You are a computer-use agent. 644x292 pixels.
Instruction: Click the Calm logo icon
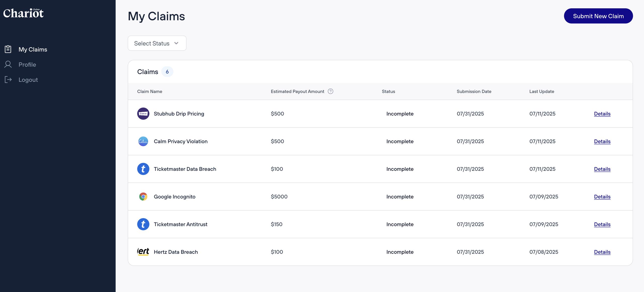tap(143, 141)
